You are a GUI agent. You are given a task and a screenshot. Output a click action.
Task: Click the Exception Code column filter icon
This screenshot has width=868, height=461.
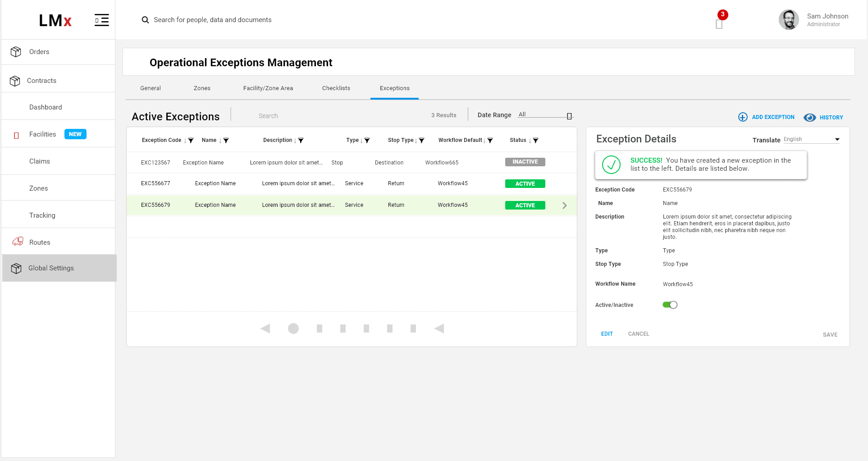[191, 141]
